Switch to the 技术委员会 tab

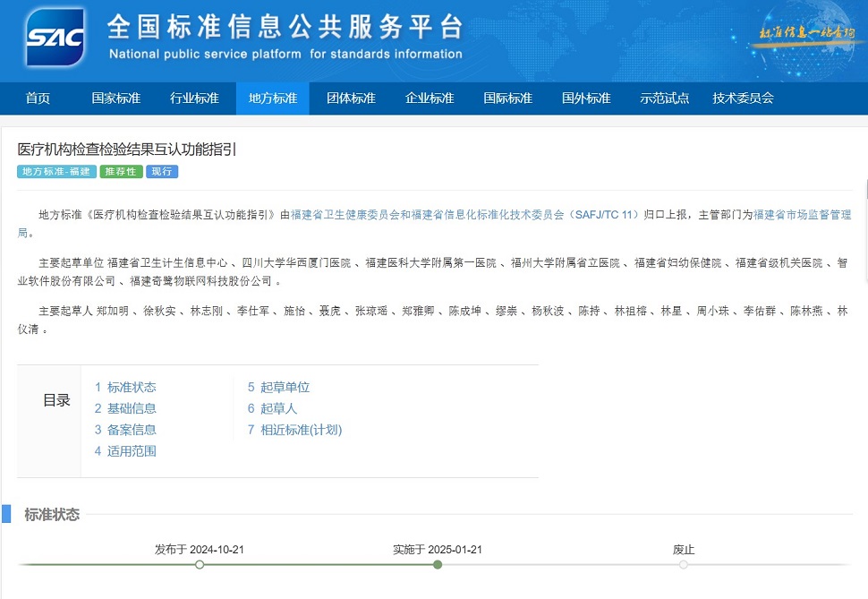pos(743,98)
